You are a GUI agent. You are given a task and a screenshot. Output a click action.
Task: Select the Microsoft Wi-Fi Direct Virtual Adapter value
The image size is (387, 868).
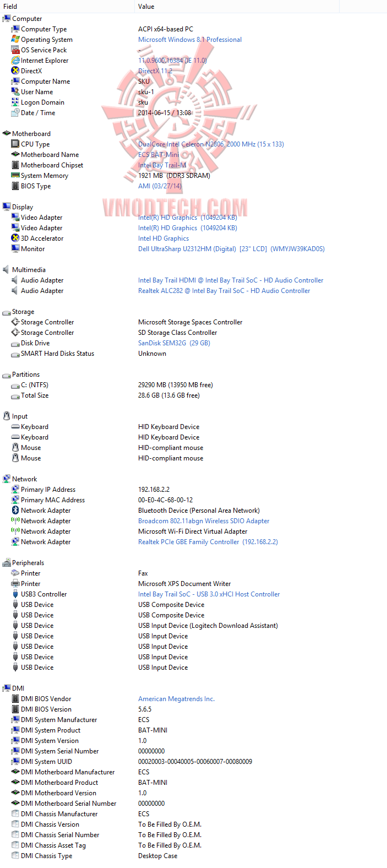[x=193, y=531]
